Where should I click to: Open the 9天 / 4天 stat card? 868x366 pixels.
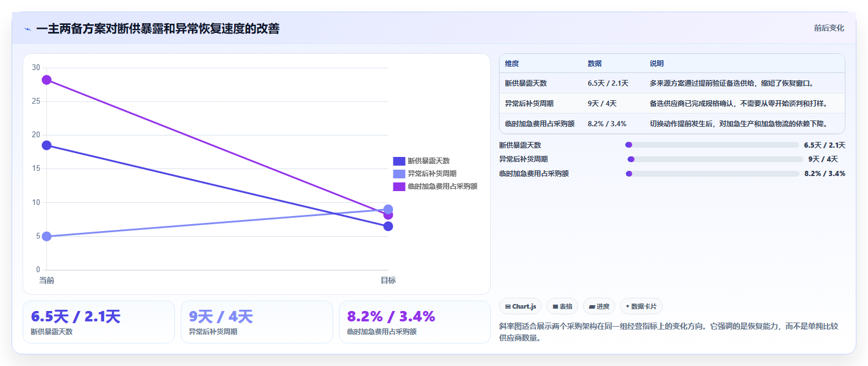(257, 322)
